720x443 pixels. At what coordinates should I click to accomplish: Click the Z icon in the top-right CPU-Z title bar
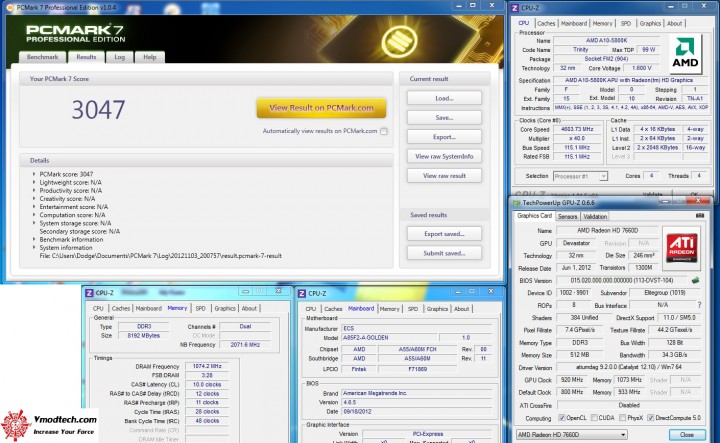click(515, 8)
